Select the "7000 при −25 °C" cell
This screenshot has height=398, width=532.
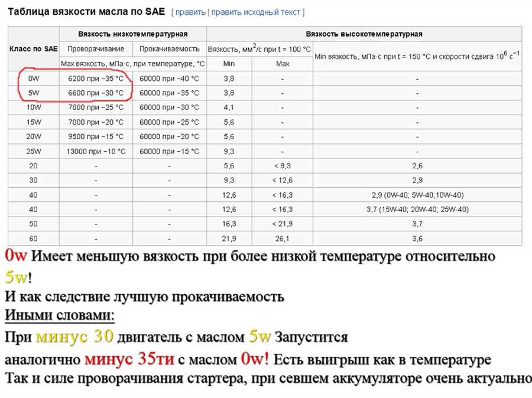tap(96, 107)
